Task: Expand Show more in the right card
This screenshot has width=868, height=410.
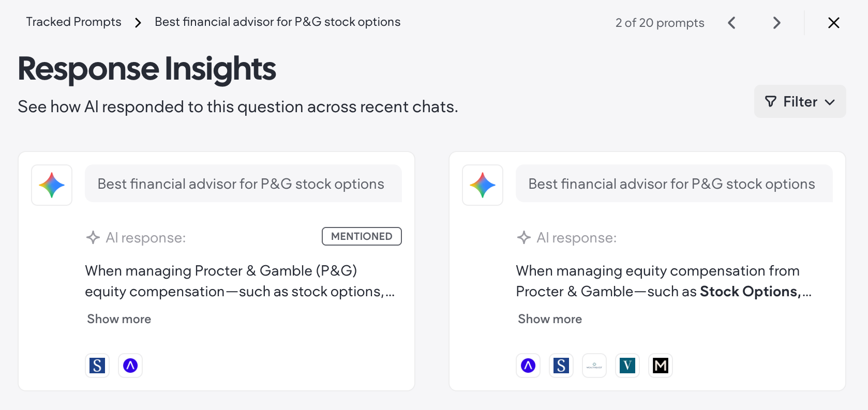Action: [550, 319]
